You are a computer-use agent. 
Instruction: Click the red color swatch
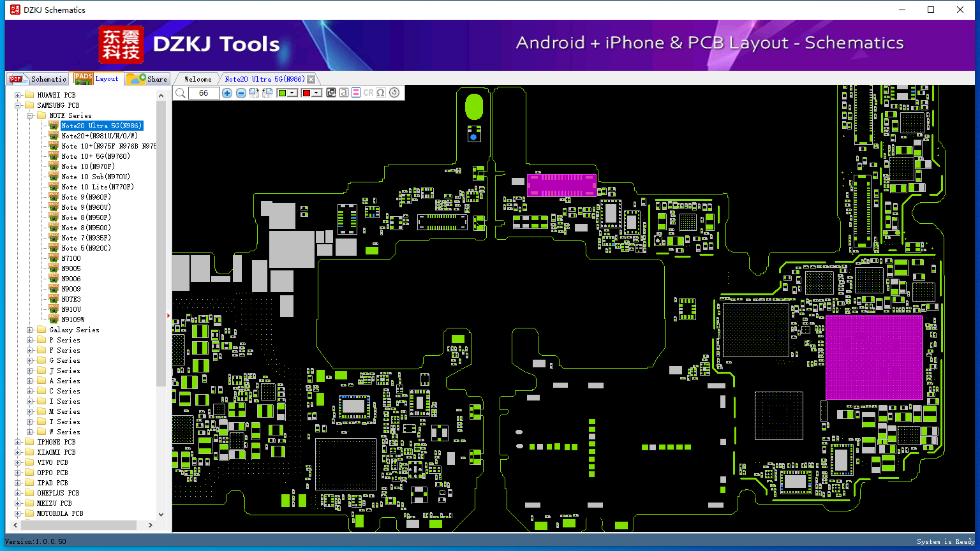point(306,93)
